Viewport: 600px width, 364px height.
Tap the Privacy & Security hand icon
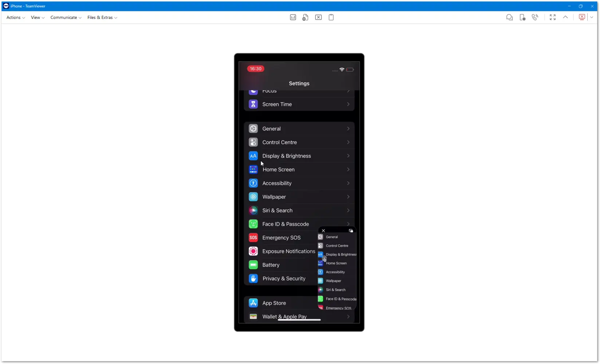point(253,278)
